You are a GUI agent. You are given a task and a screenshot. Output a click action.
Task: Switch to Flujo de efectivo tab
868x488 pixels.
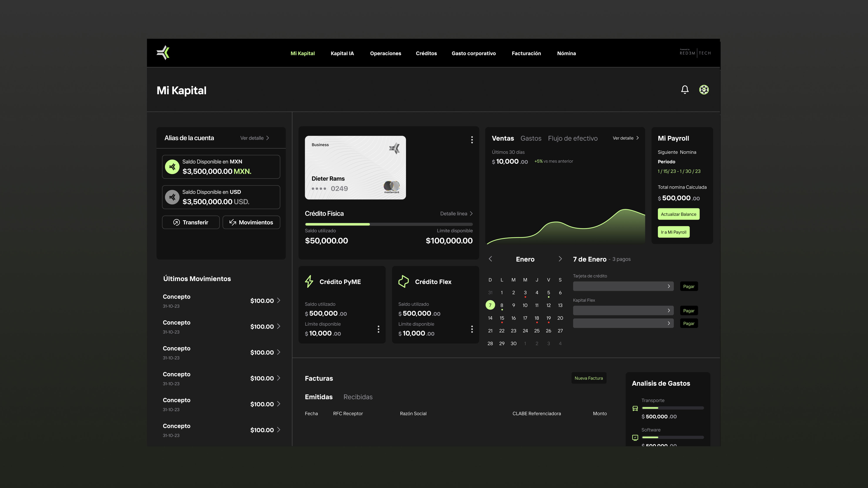[x=573, y=138]
